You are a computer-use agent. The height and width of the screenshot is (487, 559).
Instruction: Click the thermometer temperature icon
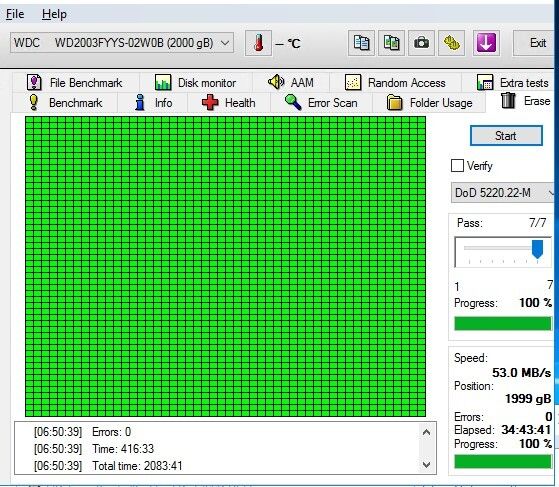pos(258,43)
